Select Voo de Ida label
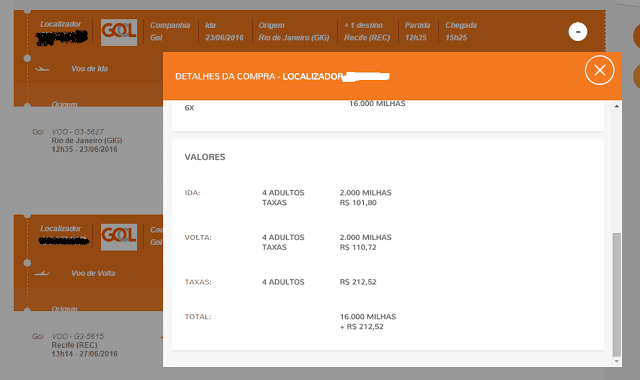 point(89,69)
